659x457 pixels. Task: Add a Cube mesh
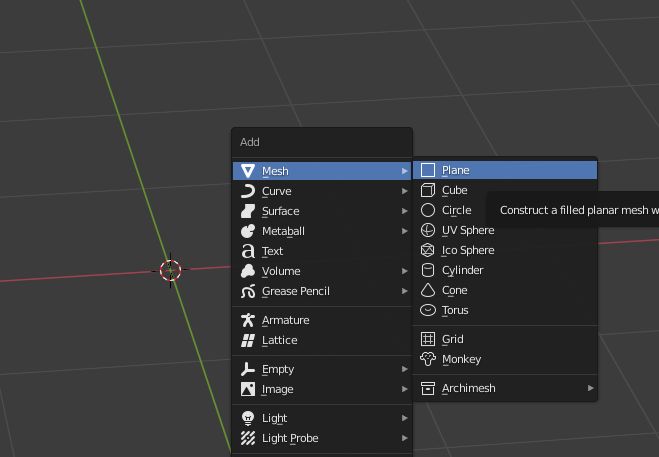[505, 190]
